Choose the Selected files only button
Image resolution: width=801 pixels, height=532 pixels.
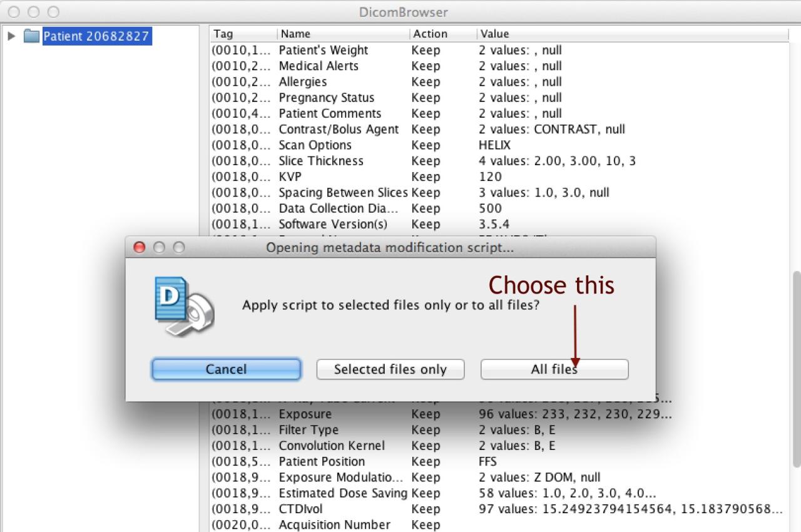pyautogui.click(x=390, y=369)
